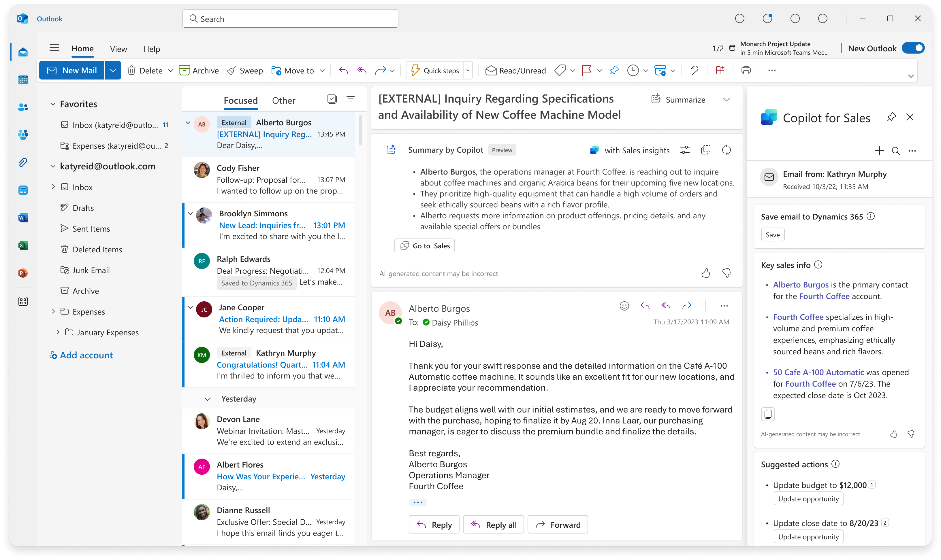Open the Help ribbon tab
The image size is (941, 560).
[x=152, y=49]
